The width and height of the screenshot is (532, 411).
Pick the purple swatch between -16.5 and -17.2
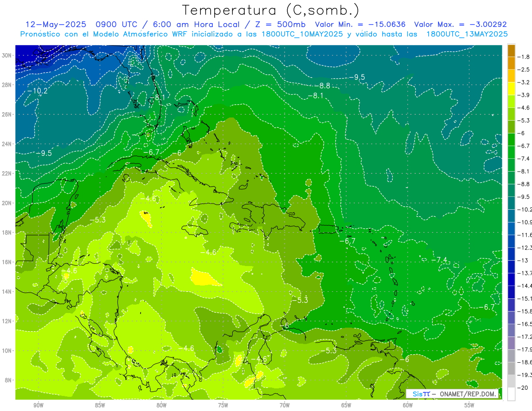pyautogui.click(x=511, y=330)
